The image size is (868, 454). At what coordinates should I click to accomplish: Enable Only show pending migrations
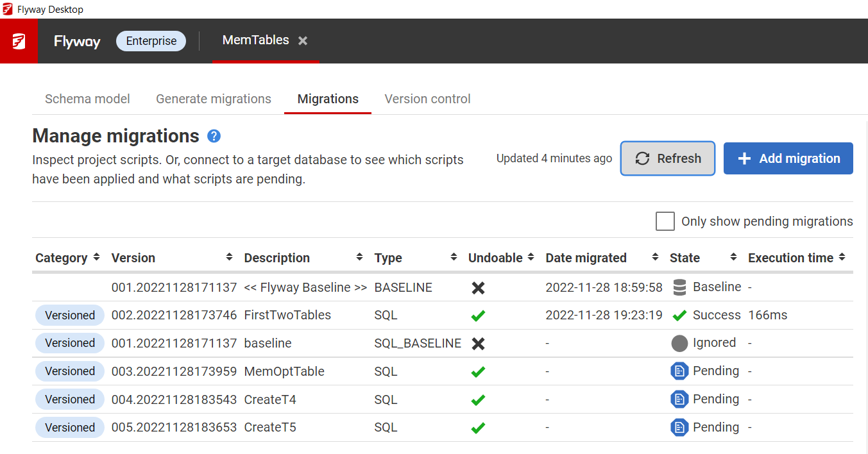click(665, 221)
